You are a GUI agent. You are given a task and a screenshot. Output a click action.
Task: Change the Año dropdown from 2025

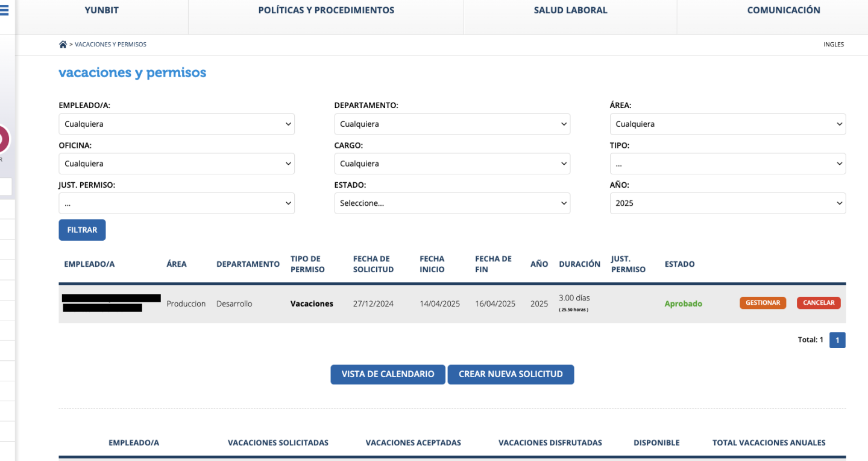click(x=727, y=203)
